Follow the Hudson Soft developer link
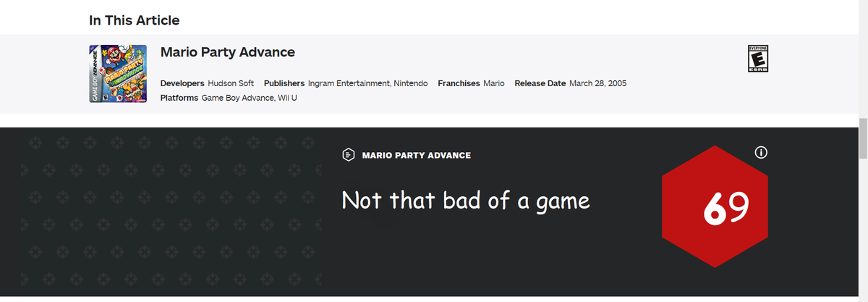Image resolution: width=868 pixels, height=302 pixels. [x=231, y=83]
